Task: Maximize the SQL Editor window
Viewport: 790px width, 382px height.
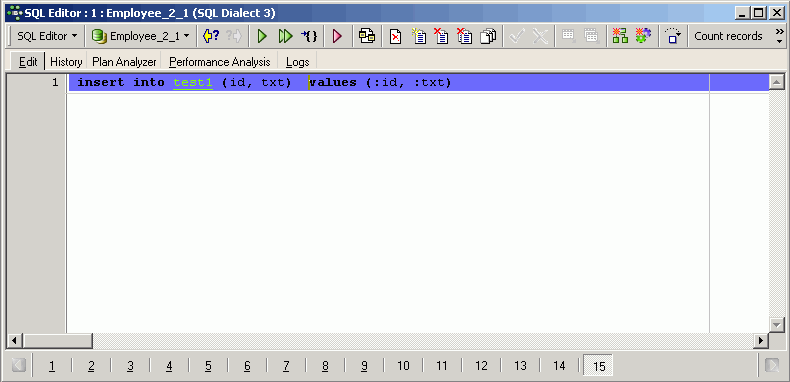Action: pos(759,13)
